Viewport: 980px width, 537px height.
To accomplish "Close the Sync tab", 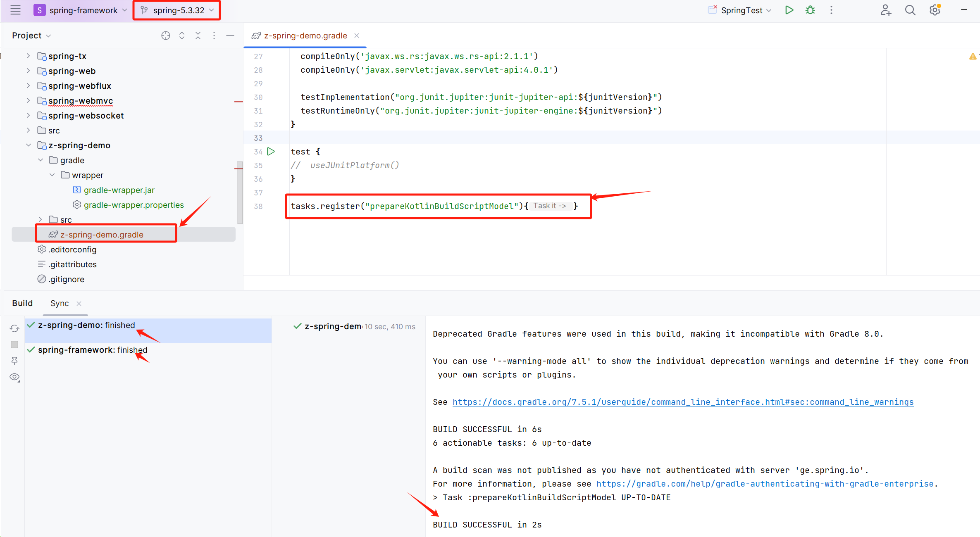I will coord(79,304).
